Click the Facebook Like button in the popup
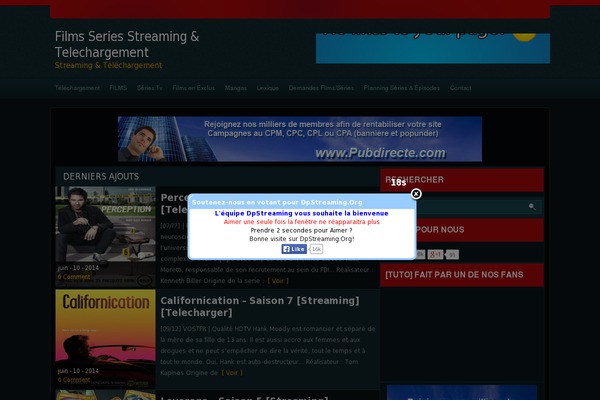 pyautogui.click(x=294, y=249)
